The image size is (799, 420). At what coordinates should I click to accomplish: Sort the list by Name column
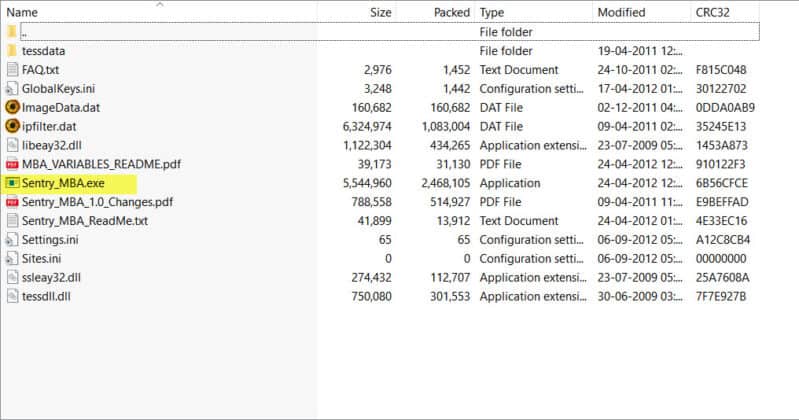[x=22, y=13]
